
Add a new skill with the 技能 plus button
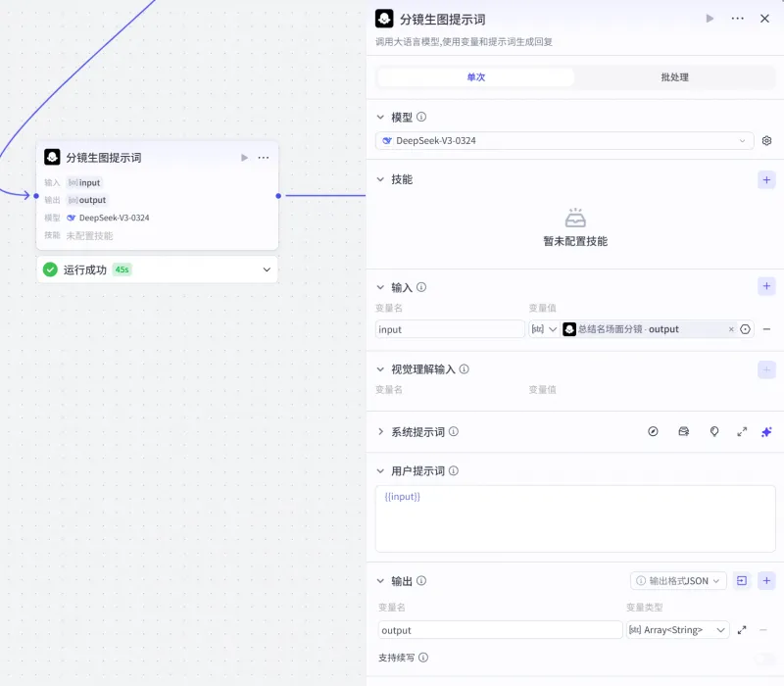pyautogui.click(x=766, y=179)
